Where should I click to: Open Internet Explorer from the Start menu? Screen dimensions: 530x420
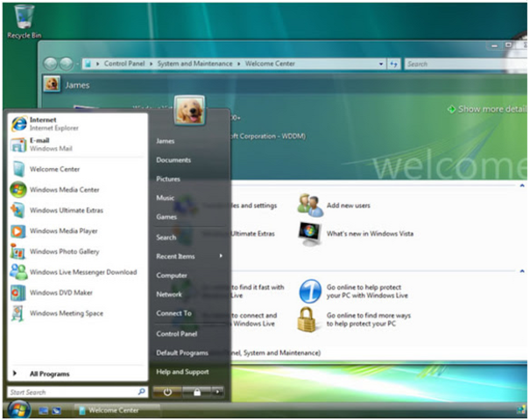(x=78, y=124)
